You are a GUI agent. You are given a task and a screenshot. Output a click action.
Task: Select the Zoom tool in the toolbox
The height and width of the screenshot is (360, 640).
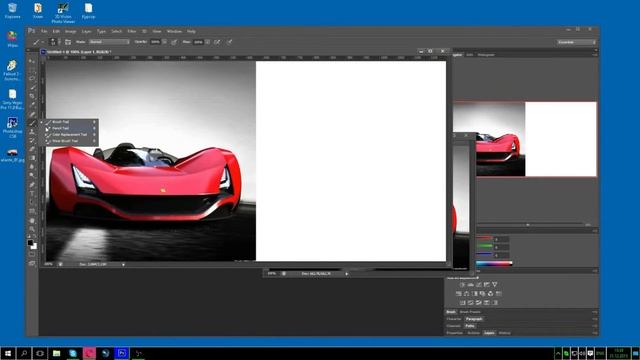click(x=32, y=229)
